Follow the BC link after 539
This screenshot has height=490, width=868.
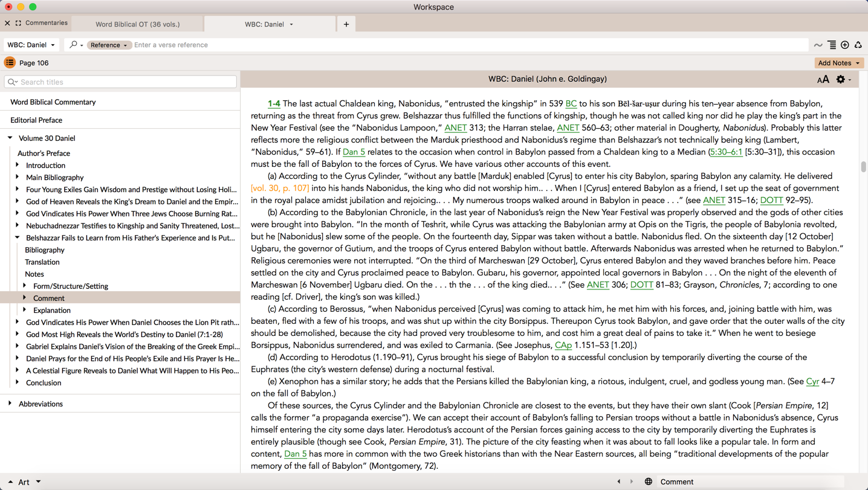(571, 103)
